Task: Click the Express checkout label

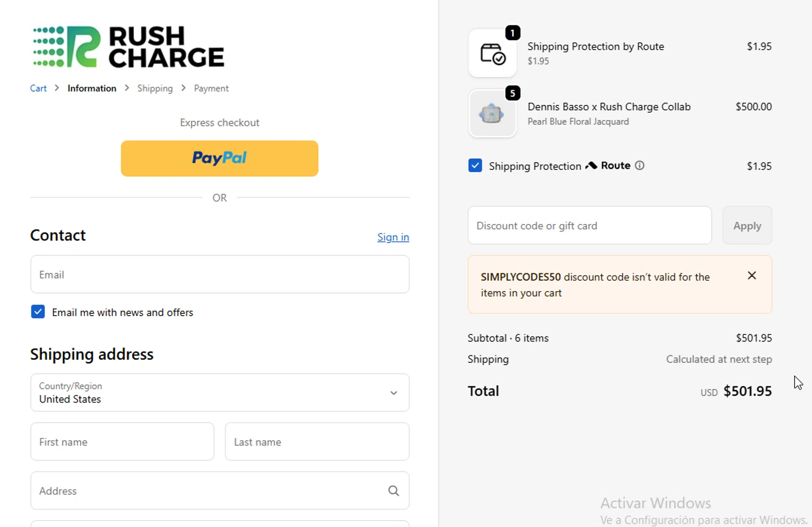Action: 219,123
